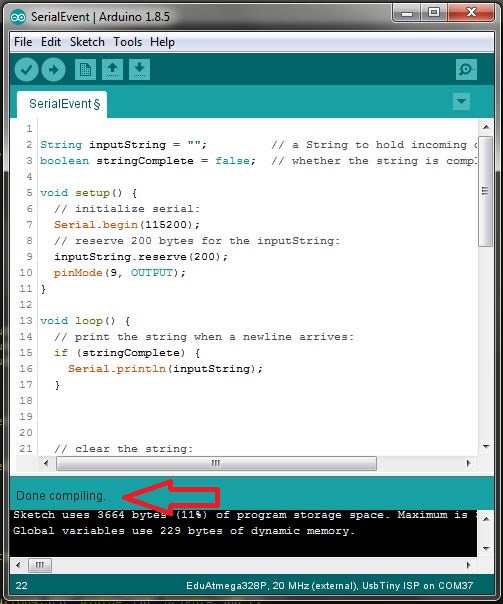
Task: Close the Arduino window
Action: [x=471, y=13]
